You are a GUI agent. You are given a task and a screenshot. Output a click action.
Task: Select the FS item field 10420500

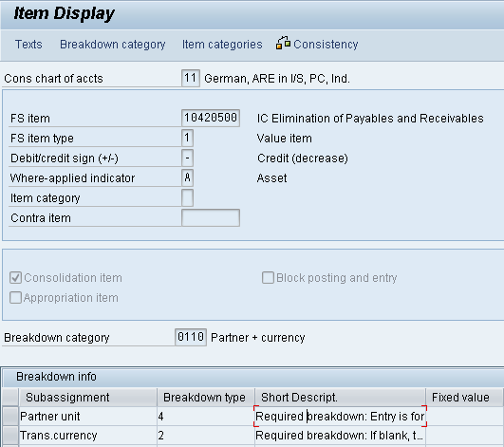[x=211, y=118]
